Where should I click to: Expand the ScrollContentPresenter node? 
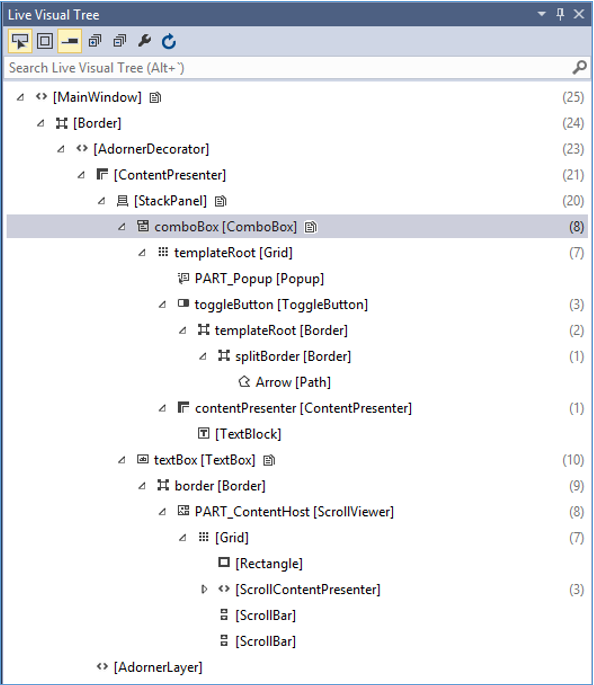coord(204,589)
